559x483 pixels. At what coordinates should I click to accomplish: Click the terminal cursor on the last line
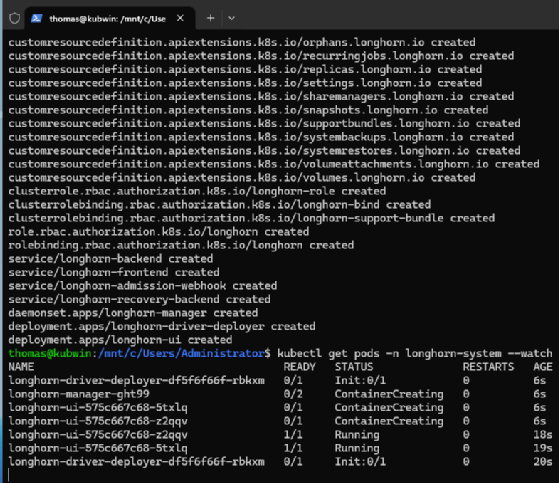pos(9,476)
